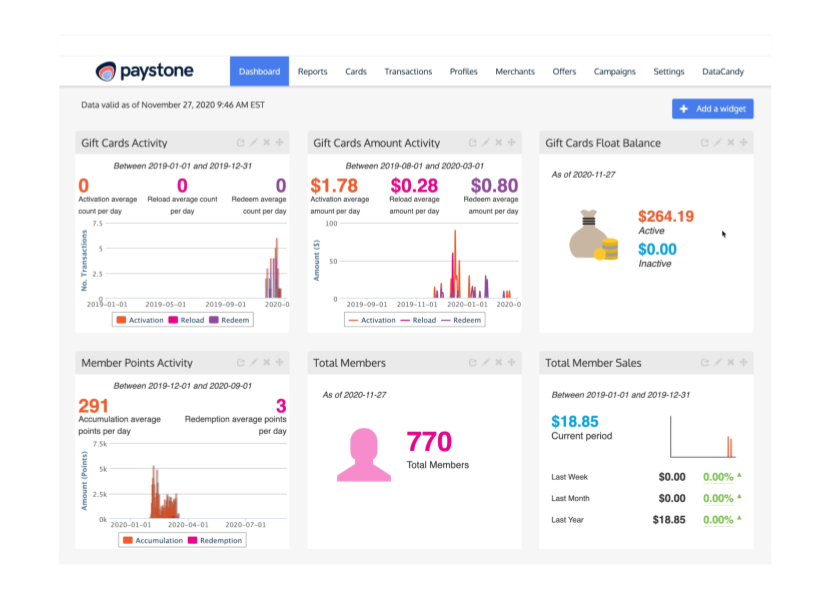Expand the move handle on Gift Cards Amount Activity
The width and height of the screenshot is (830, 600).
coord(509,142)
